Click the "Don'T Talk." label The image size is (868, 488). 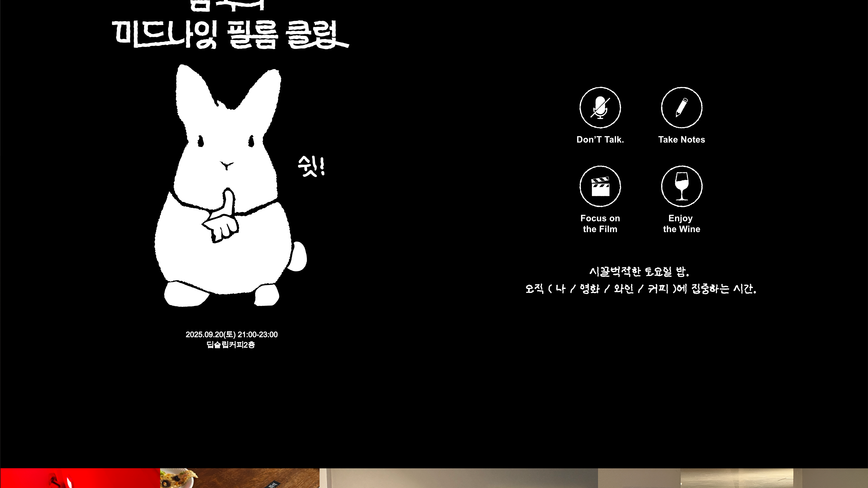click(600, 140)
